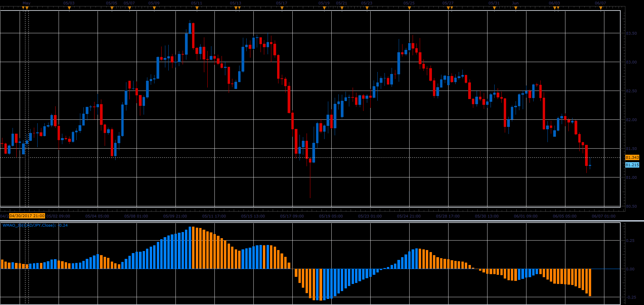The width and height of the screenshot is (644, 305).
Task: Click the orange 81.343 price tag
Action: pos(632,157)
